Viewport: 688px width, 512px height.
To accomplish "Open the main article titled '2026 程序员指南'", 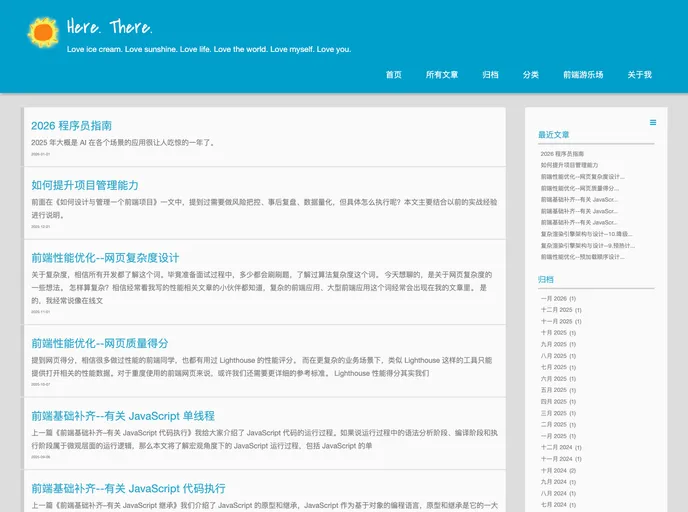I will [72, 126].
